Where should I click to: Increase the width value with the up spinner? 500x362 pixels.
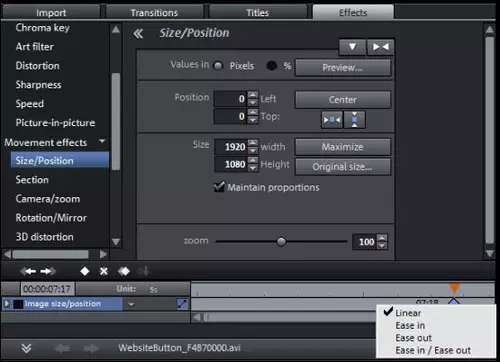tap(253, 143)
